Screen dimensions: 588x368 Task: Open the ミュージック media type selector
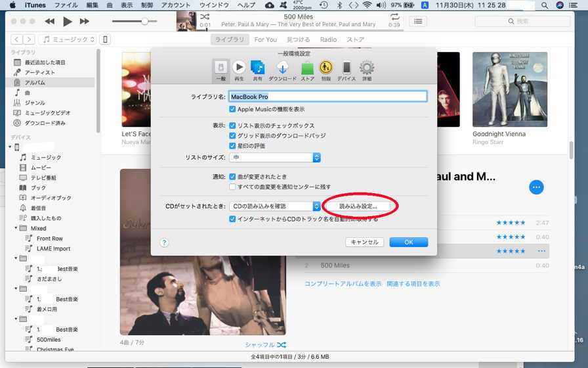68,39
